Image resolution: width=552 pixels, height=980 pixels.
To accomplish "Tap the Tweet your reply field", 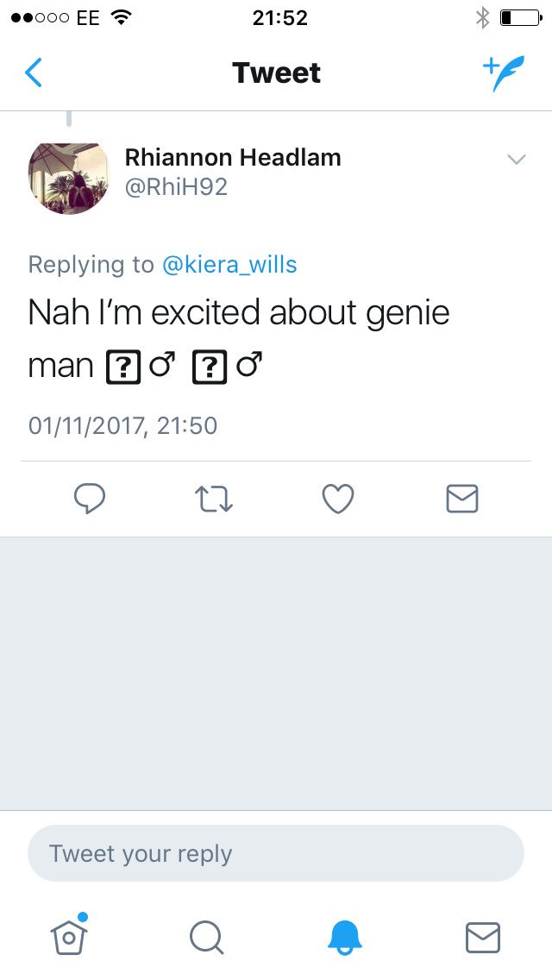I will point(276,853).
